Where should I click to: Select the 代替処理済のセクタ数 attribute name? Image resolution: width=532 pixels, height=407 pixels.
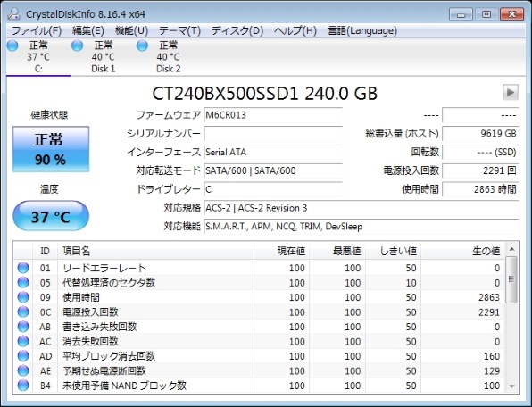(109, 283)
